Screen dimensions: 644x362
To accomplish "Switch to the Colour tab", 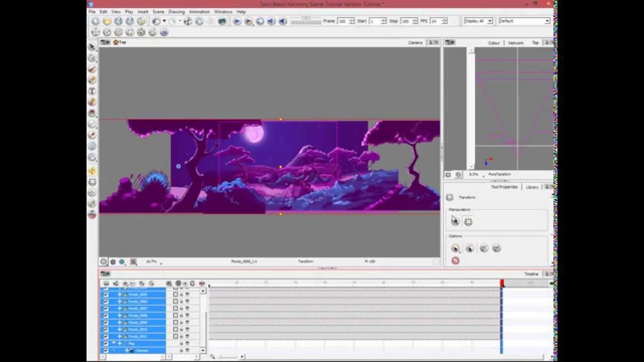I will point(494,43).
